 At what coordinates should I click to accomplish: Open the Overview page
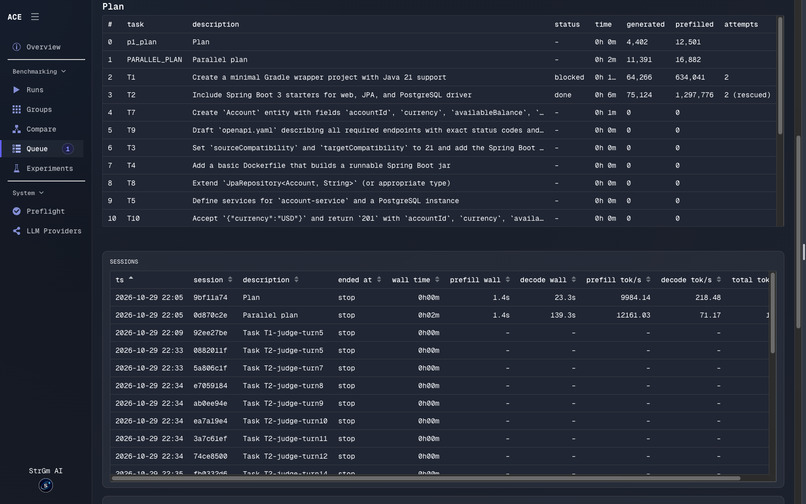[44, 47]
